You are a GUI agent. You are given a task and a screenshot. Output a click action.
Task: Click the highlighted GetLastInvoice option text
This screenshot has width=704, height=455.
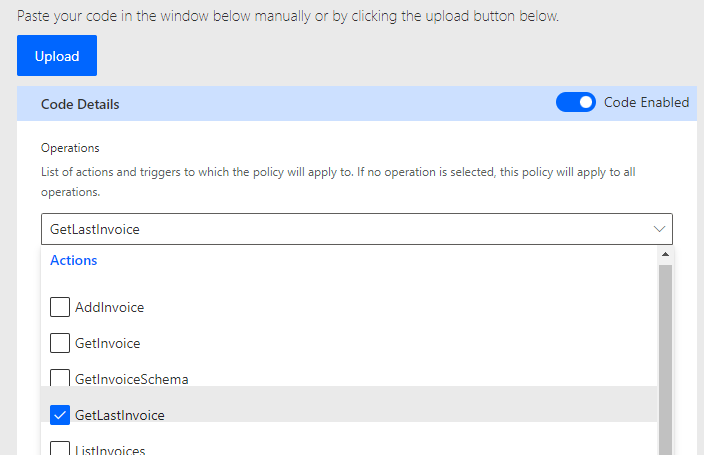[x=119, y=415]
